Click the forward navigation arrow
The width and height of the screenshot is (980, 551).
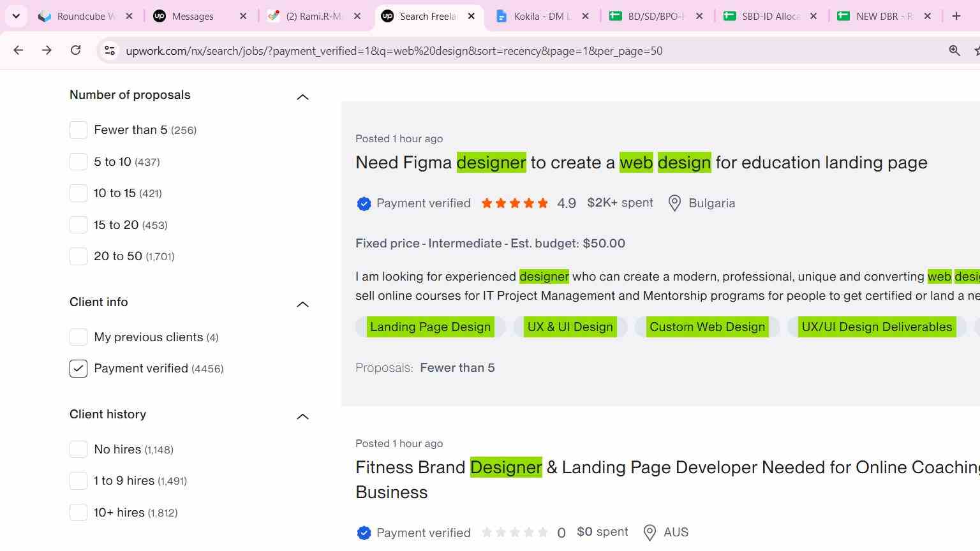tap(47, 50)
